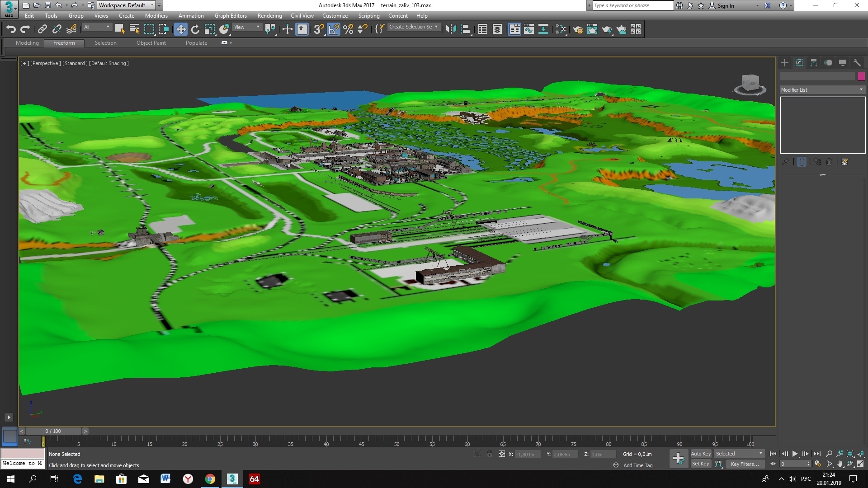Click the Sign In link

[x=726, y=5]
